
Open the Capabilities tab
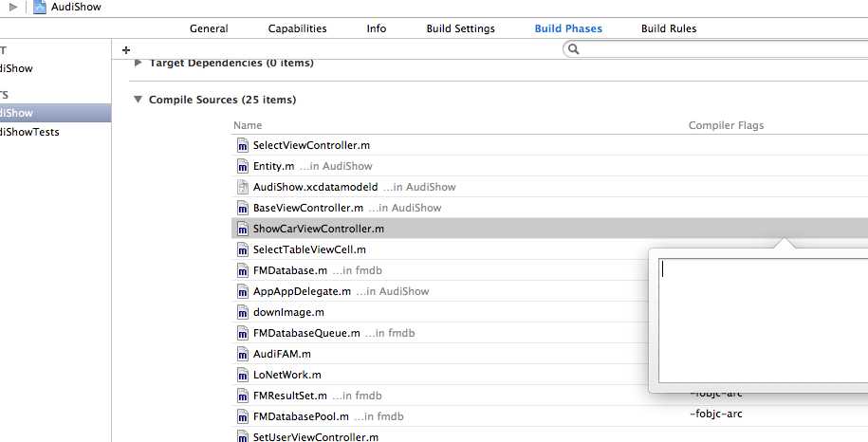(x=297, y=28)
